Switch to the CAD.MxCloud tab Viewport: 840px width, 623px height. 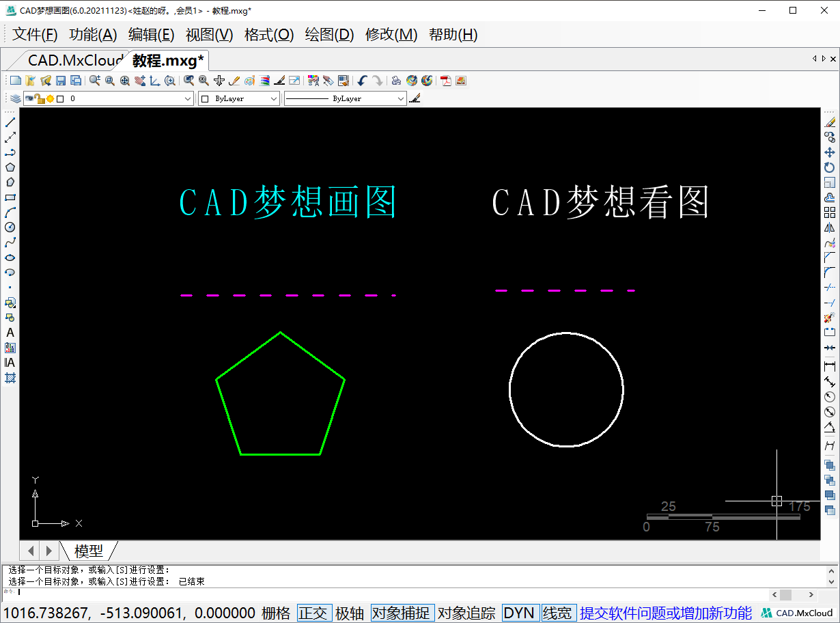74,61
